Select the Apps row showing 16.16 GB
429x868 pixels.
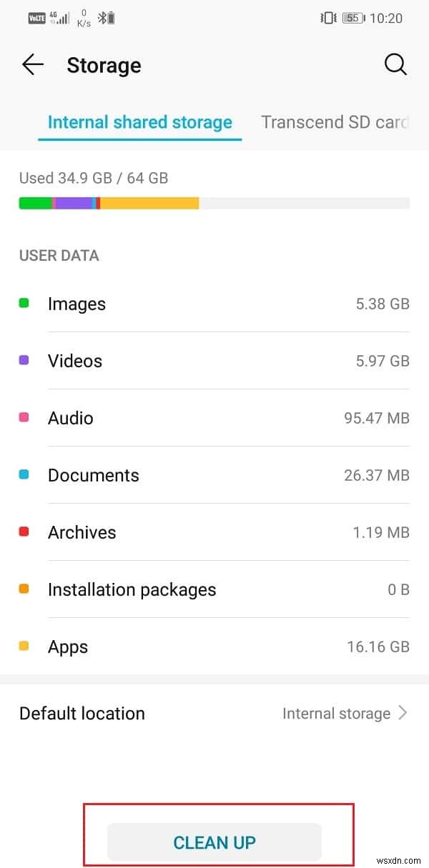coord(214,646)
